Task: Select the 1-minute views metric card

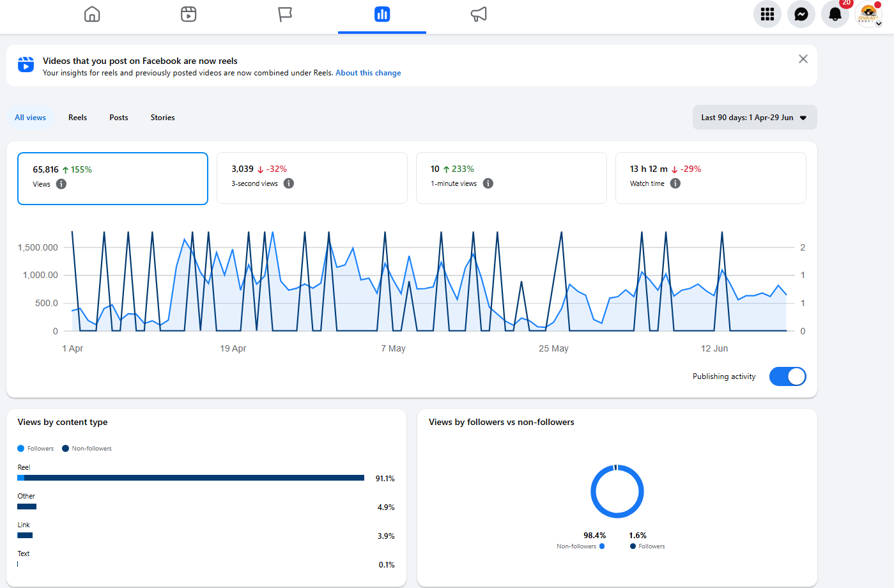Action: point(511,178)
